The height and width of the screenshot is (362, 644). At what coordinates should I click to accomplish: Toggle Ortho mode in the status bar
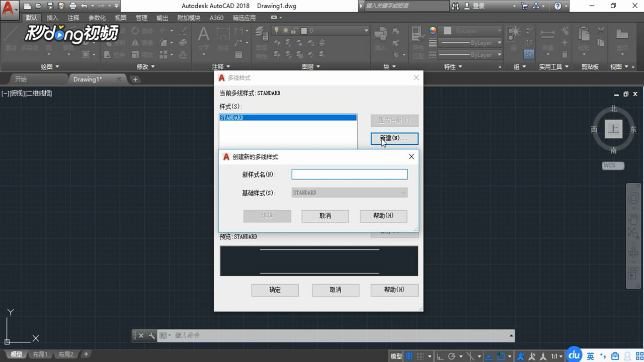pyautogui.click(x=440, y=356)
